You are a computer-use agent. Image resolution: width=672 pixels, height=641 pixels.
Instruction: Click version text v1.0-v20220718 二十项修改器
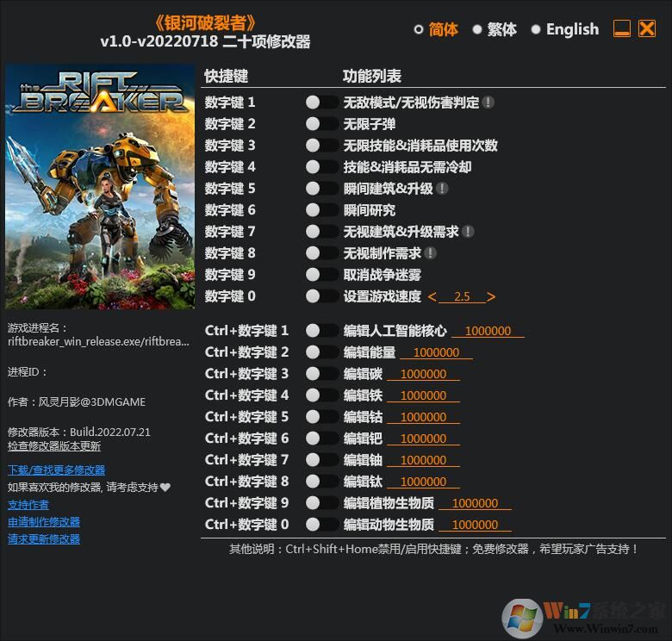coord(205,42)
